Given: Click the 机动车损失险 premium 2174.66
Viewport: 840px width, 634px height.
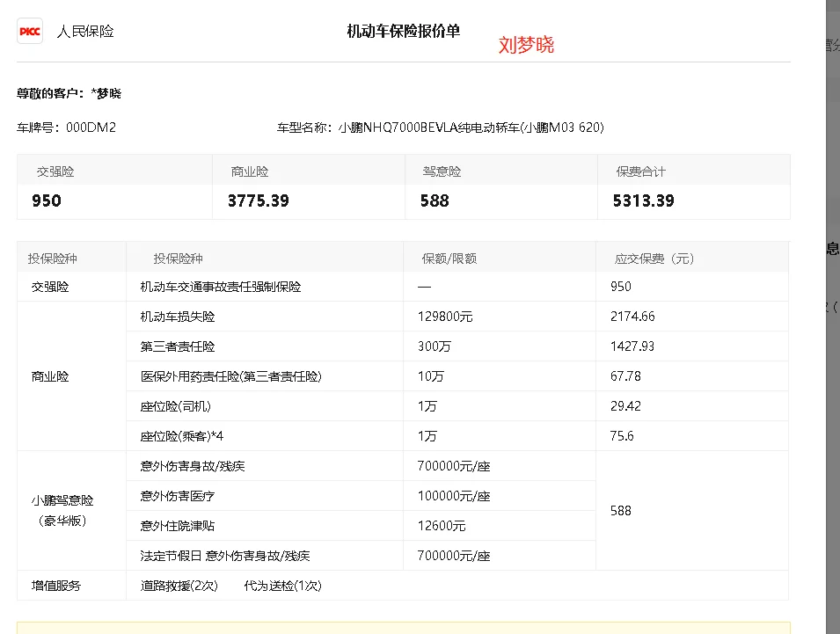Looking at the screenshot, I should point(632,317).
